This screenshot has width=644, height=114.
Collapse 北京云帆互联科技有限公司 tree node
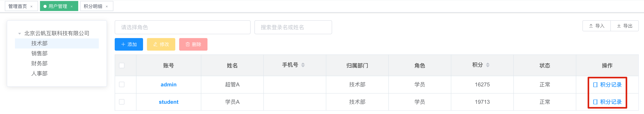[19, 33]
